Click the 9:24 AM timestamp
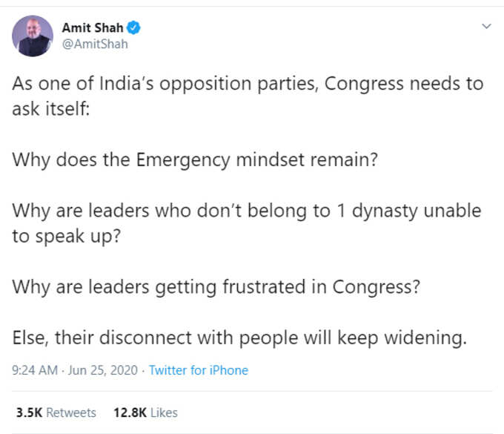Viewport: 504px width, 434px height. pos(35,370)
